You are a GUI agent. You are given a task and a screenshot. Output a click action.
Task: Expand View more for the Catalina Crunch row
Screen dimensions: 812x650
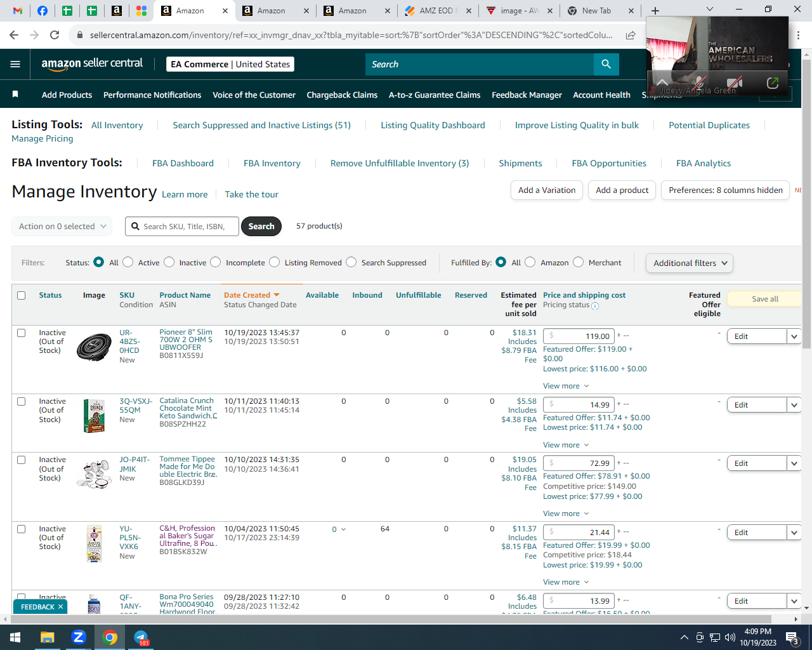point(566,445)
